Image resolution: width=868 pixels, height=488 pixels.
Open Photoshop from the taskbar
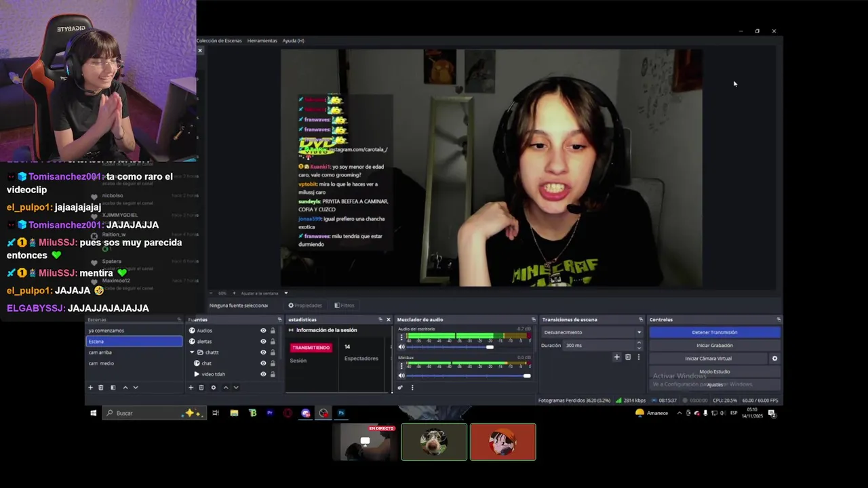(341, 413)
